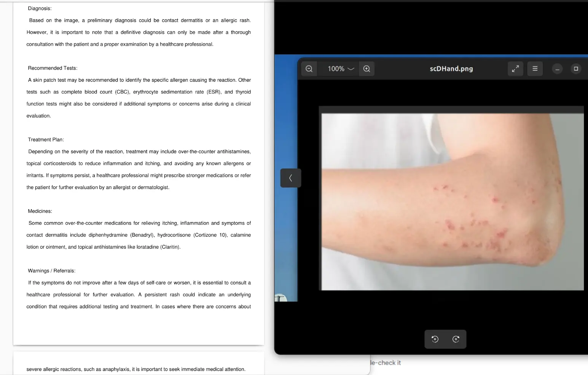The width and height of the screenshot is (588, 375).
Task: Rotate the image counter-clockwise
Action: tap(435, 339)
